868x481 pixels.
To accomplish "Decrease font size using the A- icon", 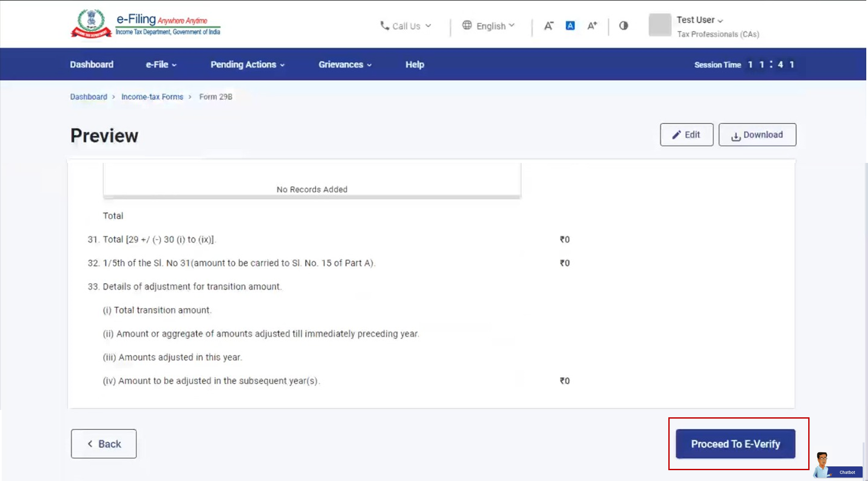I will pyautogui.click(x=548, y=26).
